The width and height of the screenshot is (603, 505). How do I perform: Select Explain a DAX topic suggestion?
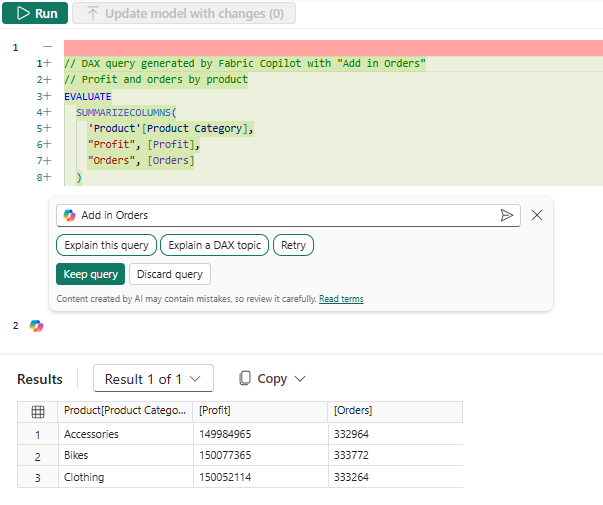coord(214,245)
